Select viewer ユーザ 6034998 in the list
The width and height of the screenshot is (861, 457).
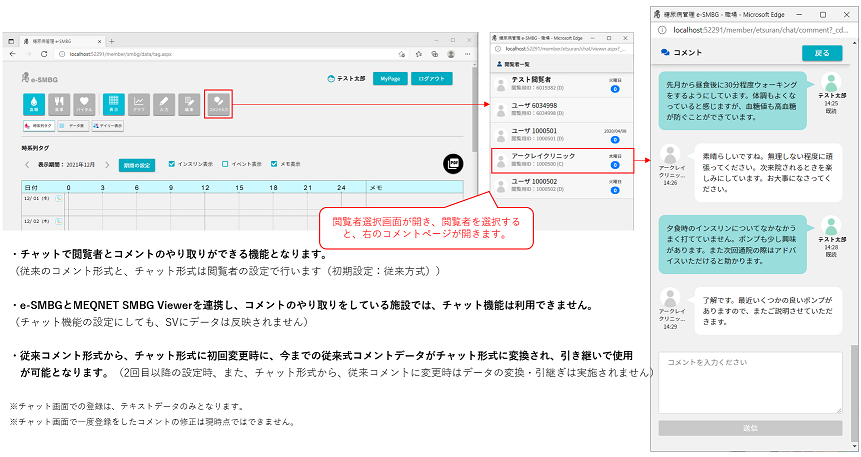562,109
